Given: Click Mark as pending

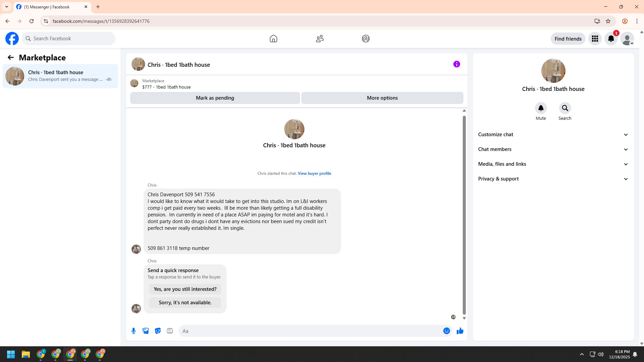Looking at the screenshot, I should (x=215, y=98).
